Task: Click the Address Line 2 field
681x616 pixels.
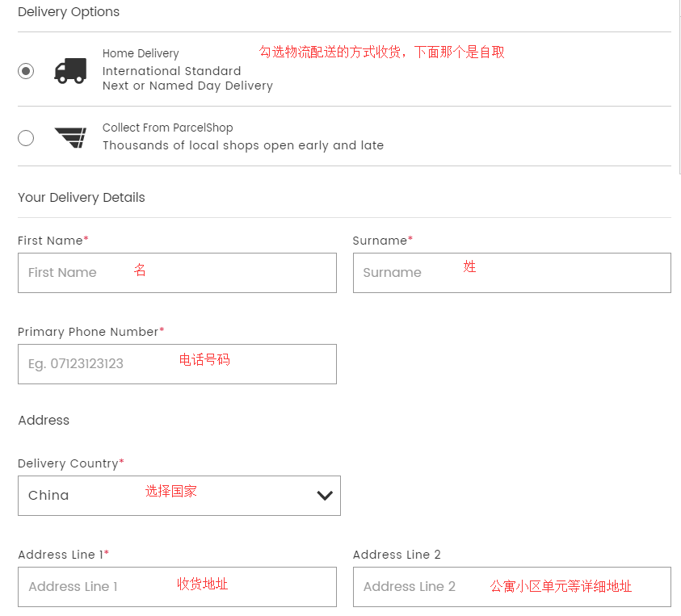Action: (511, 587)
